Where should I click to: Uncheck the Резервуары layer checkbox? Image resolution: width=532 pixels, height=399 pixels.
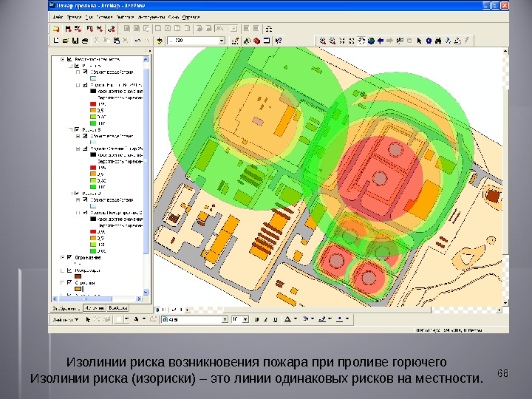(x=69, y=270)
